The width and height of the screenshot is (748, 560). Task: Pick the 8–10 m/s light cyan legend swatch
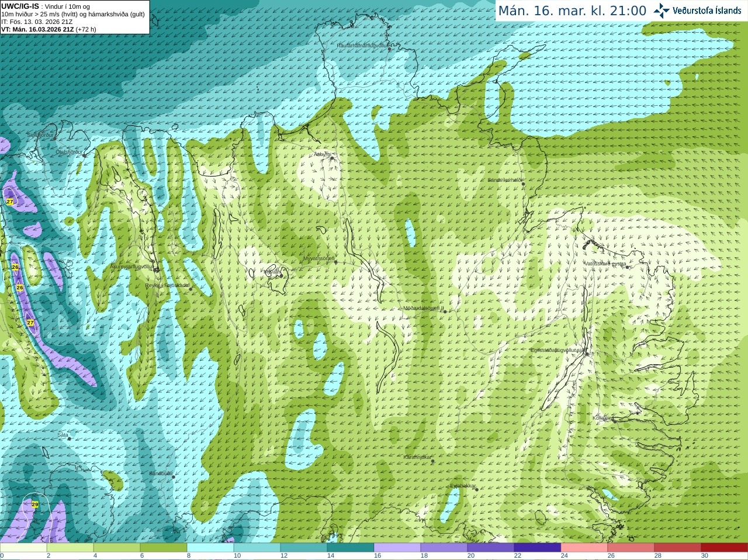[x=210, y=548]
